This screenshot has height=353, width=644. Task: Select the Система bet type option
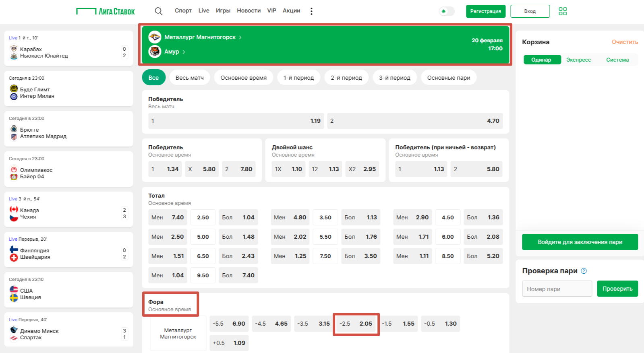click(617, 60)
